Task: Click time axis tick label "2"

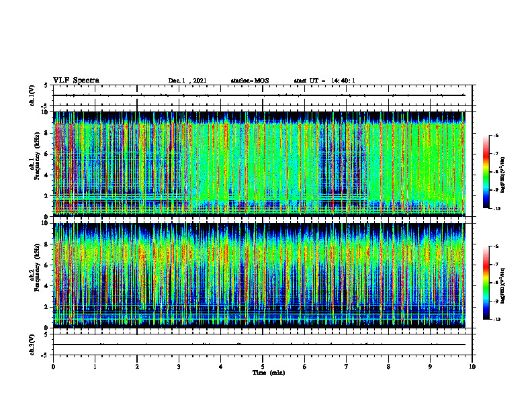Action: pos(137,367)
